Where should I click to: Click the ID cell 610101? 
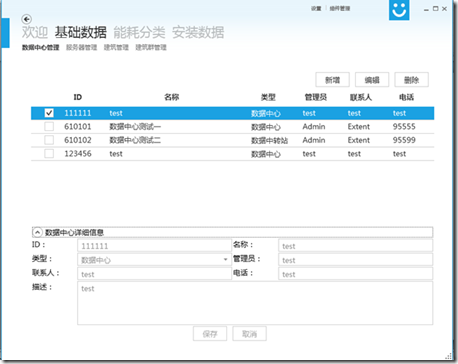coord(78,127)
